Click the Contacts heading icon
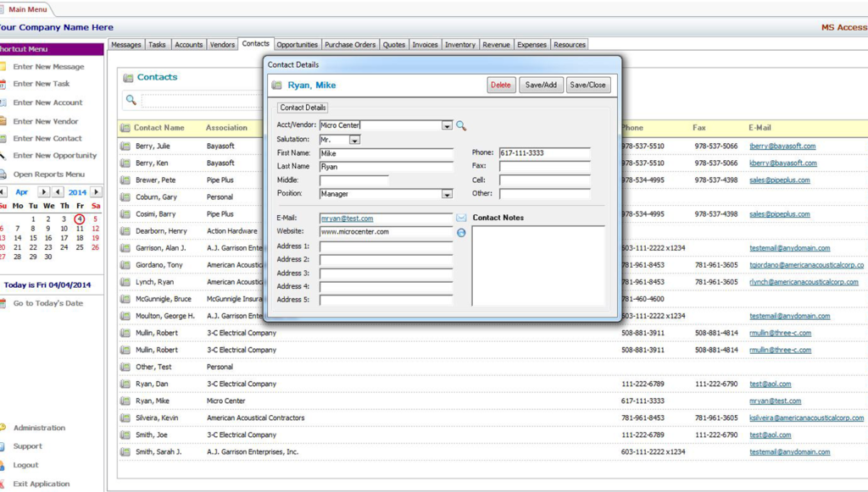Viewport: 868px width, 492px height. pos(128,78)
